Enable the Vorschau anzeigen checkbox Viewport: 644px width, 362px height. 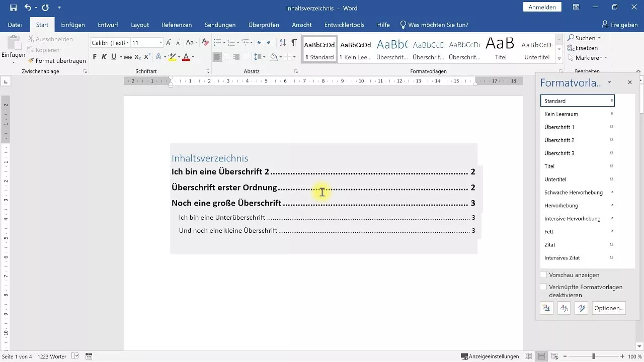(544, 275)
